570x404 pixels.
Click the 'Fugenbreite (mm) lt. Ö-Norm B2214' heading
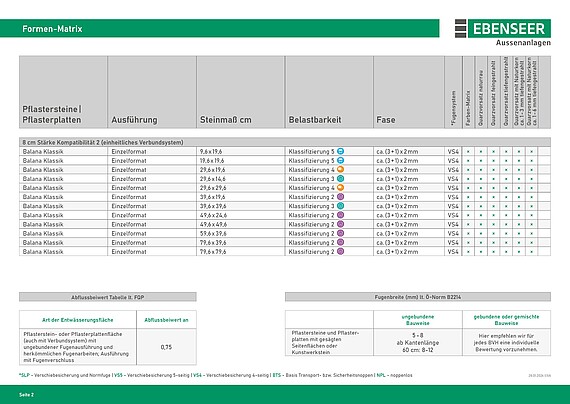click(418, 297)
